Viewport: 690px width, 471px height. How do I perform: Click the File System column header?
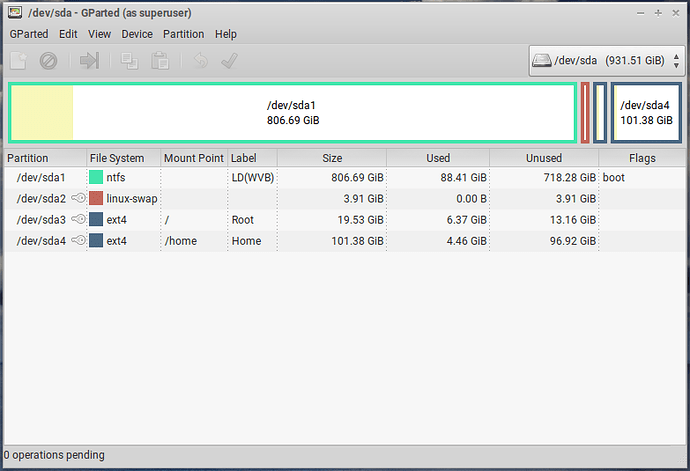coord(124,158)
